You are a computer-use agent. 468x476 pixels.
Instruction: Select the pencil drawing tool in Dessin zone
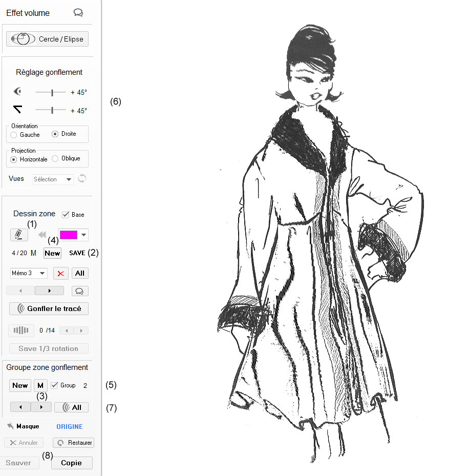pos(19,235)
